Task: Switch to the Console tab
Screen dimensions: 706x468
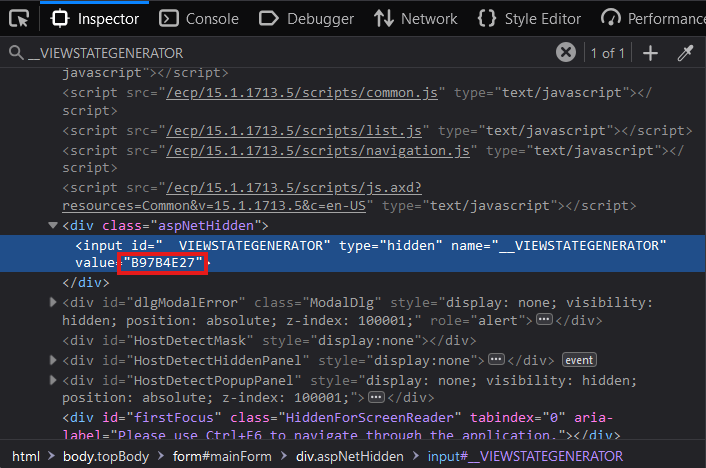Action: (199, 18)
